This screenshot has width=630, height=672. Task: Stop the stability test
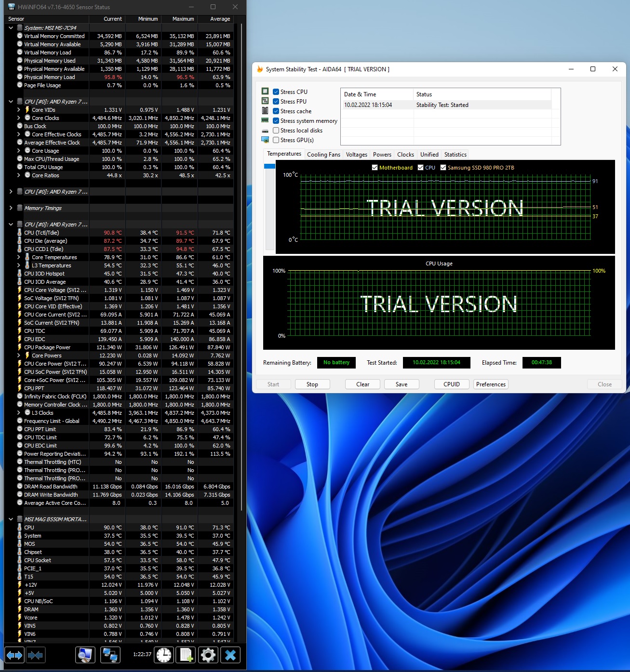pos(312,384)
